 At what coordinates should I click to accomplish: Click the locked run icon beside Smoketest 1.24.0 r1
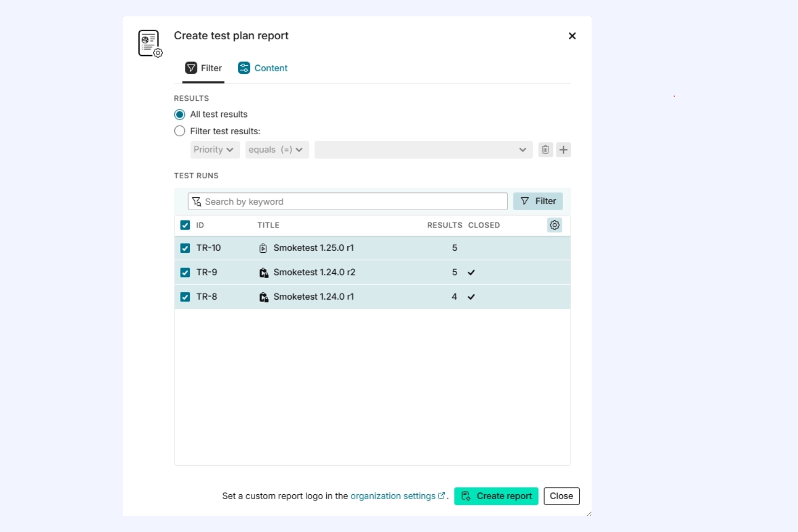(x=264, y=296)
